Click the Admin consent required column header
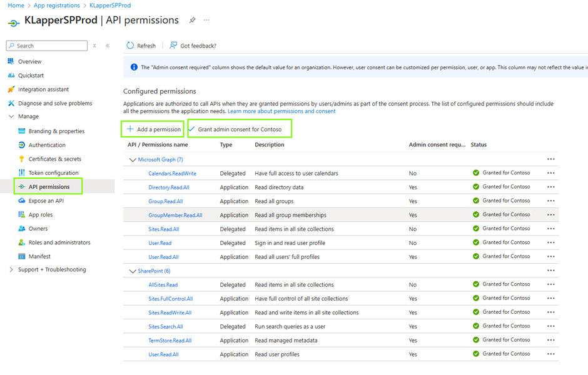 [437, 144]
